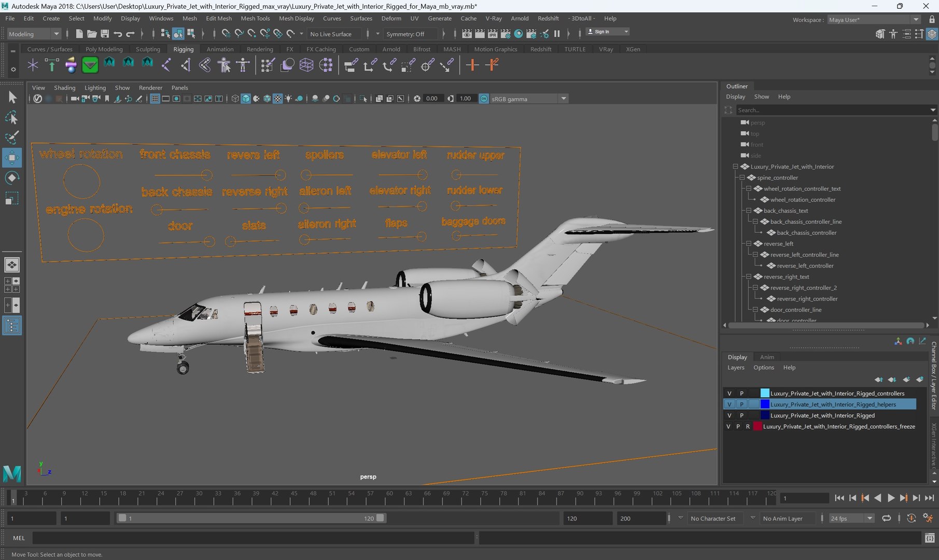939x560 pixels.
Task: Click the Play forwards button
Action: pyautogui.click(x=891, y=498)
